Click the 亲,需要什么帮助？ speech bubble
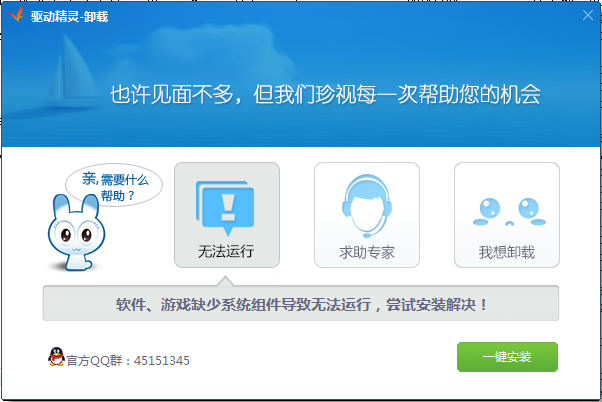Image resolution: width=602 pixels, height=402 pixels. click(x=114, y=186)
